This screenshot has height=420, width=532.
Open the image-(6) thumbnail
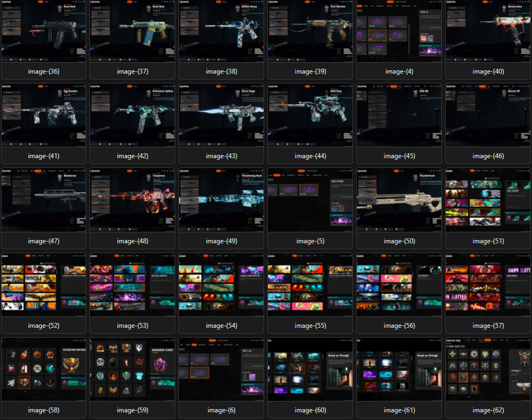click(221, 369)
